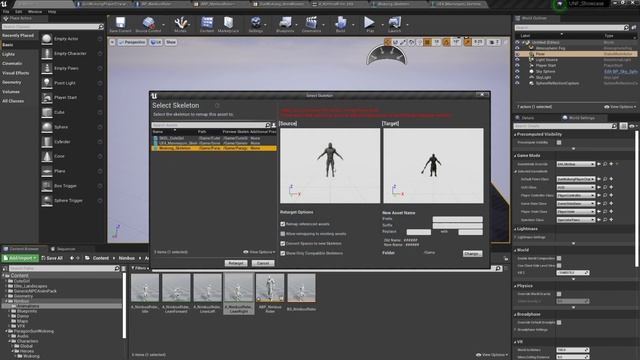Toggle Remap referenced assets checkbox
This screenshot has height=360, width=640.
(282, 224)
